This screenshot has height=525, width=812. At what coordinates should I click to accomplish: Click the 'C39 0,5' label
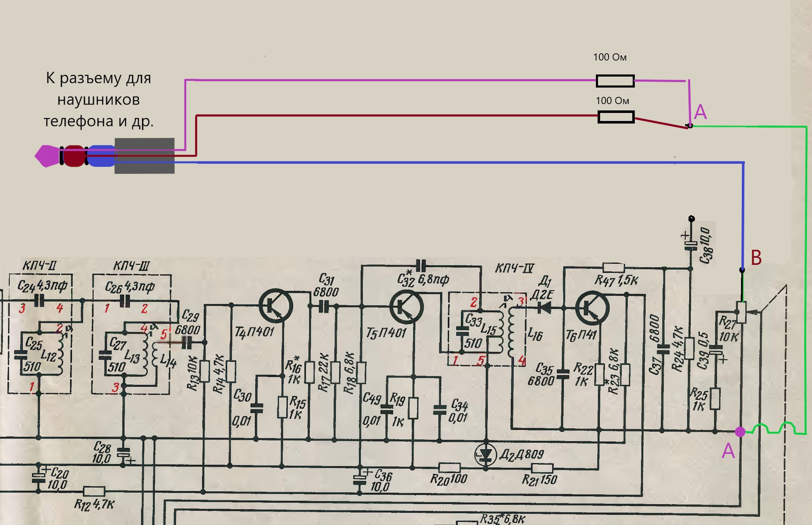click(702, 351)
